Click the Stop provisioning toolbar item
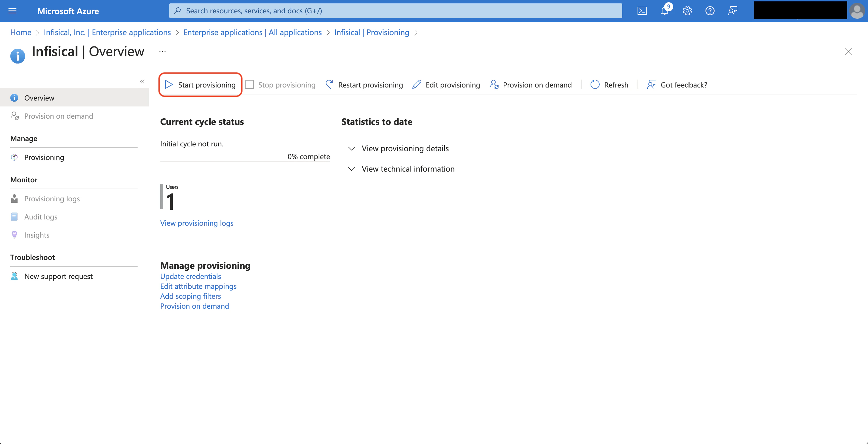The width and height of the screenshot is (868, 444). point(280,85)
